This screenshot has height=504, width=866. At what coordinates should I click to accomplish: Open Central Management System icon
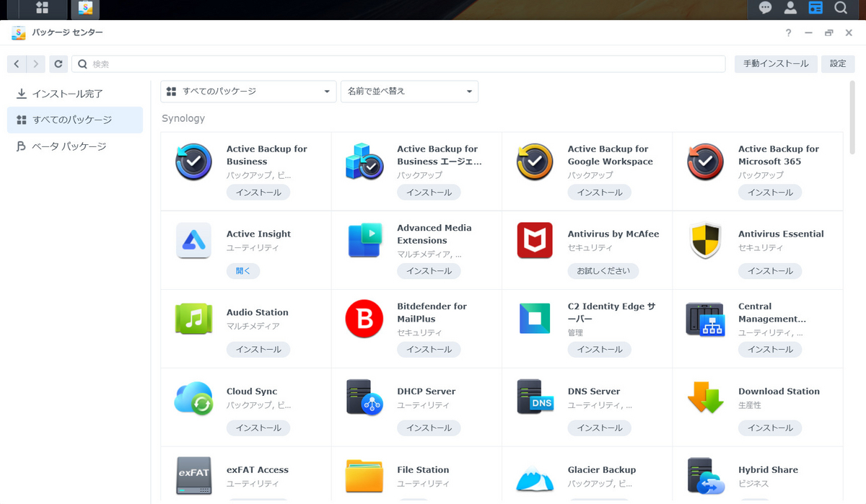705,319
